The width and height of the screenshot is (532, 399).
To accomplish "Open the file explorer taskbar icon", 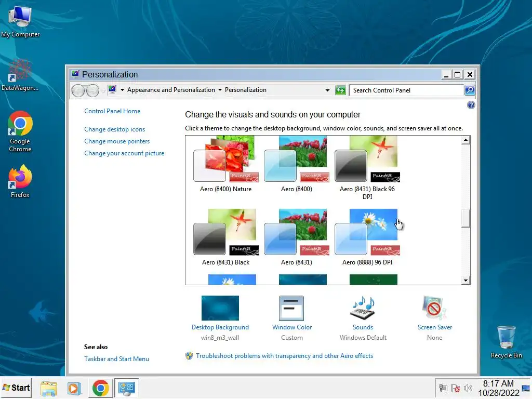I will click(x=49, y=388).
